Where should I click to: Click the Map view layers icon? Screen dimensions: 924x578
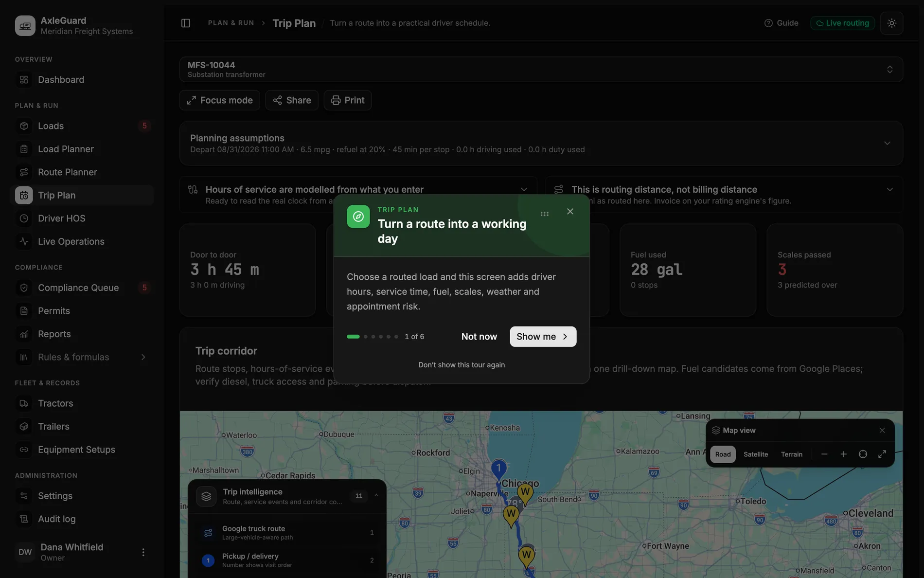[716, 430]
